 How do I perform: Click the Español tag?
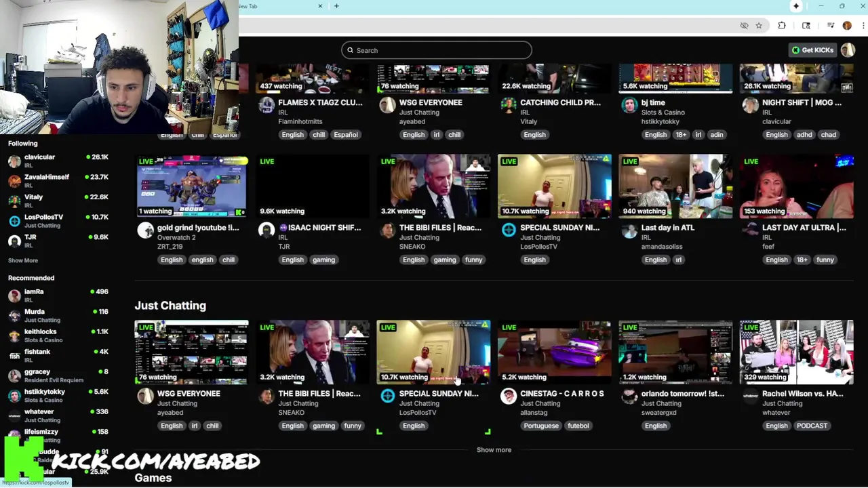pos(345,134)
